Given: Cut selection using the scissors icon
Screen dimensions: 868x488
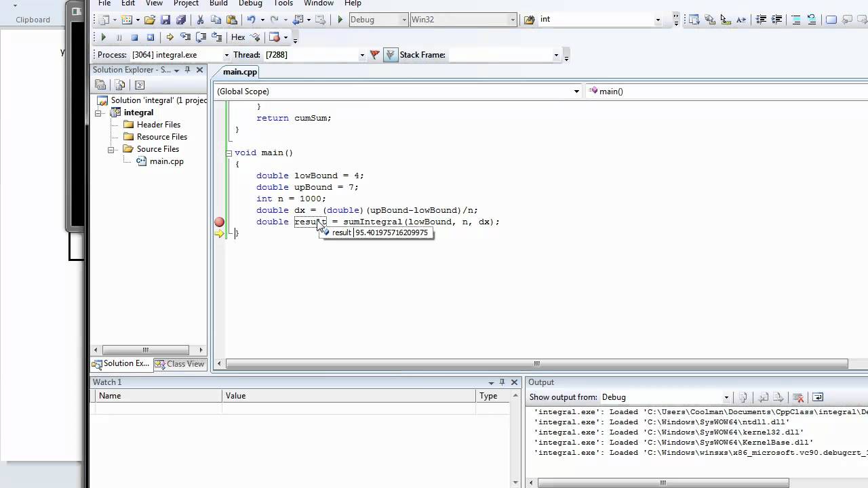Looking at the screenshot, I should click(x=200, y=20).
